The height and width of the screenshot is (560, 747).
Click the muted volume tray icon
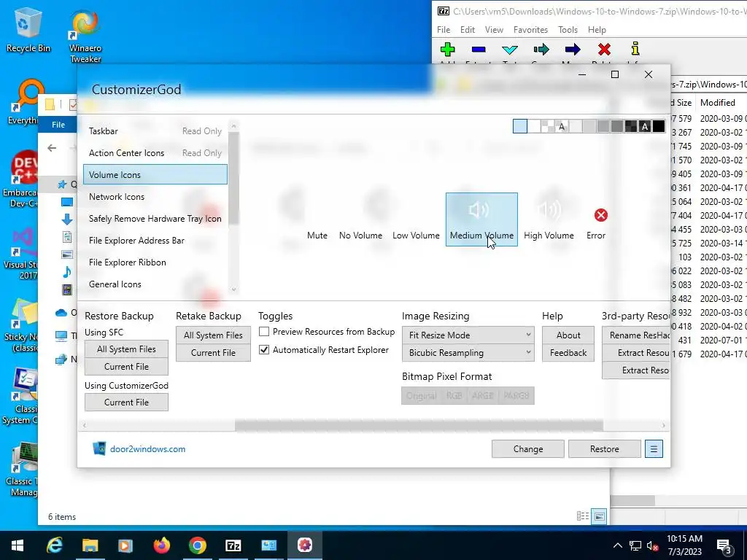[x=653, y=545]
